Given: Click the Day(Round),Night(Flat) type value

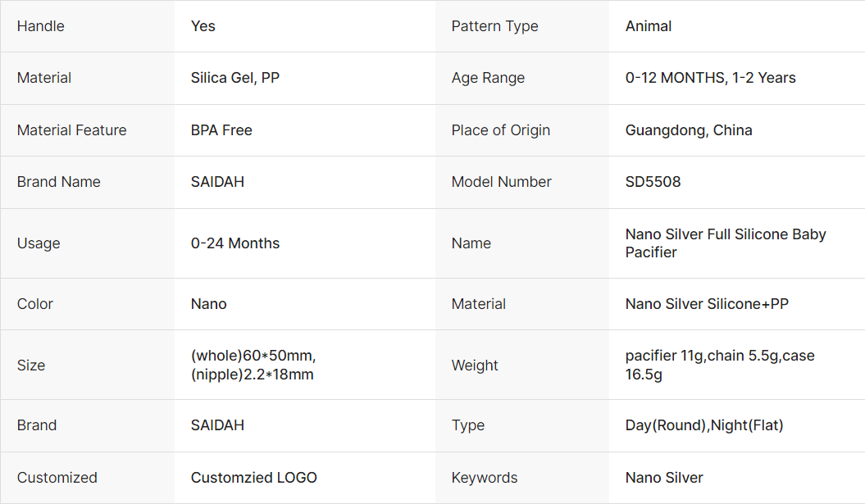Looking at the screenshot, I should [703, 425].
